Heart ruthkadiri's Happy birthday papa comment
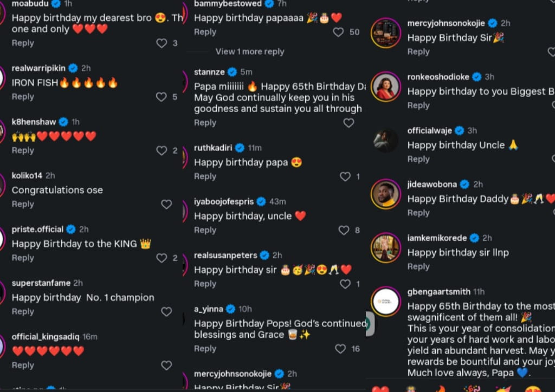 (345, 177)
